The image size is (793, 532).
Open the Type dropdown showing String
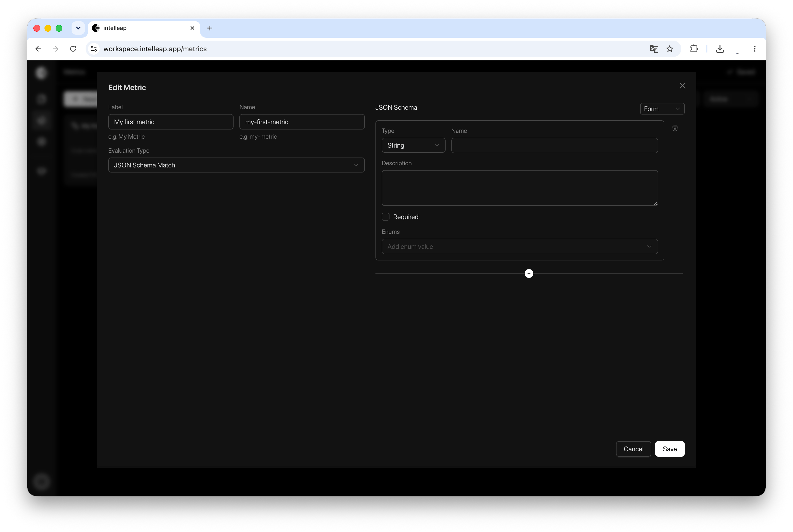pos(413,145)
